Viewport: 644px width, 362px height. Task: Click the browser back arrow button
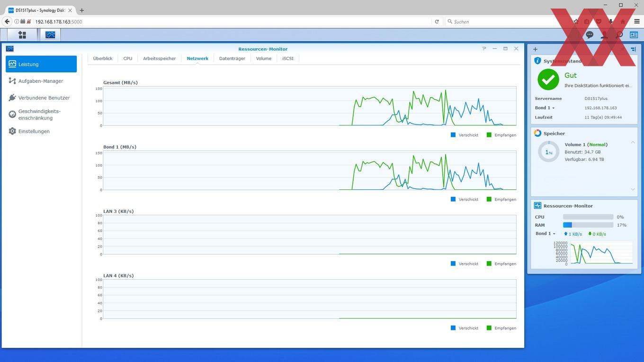(7, 21)
